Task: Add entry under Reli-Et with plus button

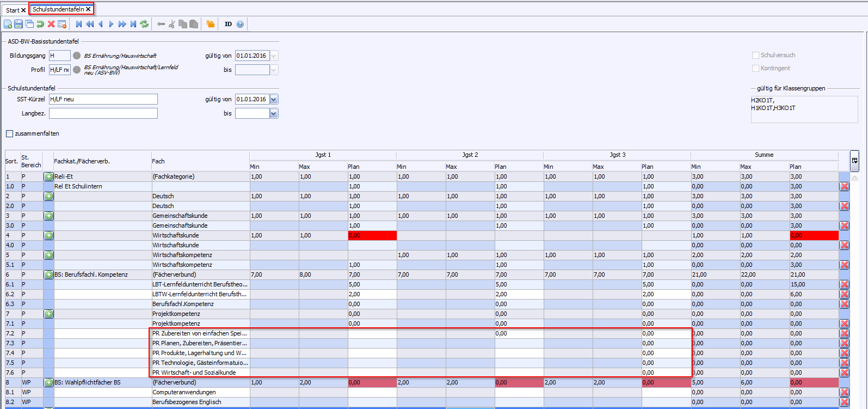Action: click(x=48, y=176)
